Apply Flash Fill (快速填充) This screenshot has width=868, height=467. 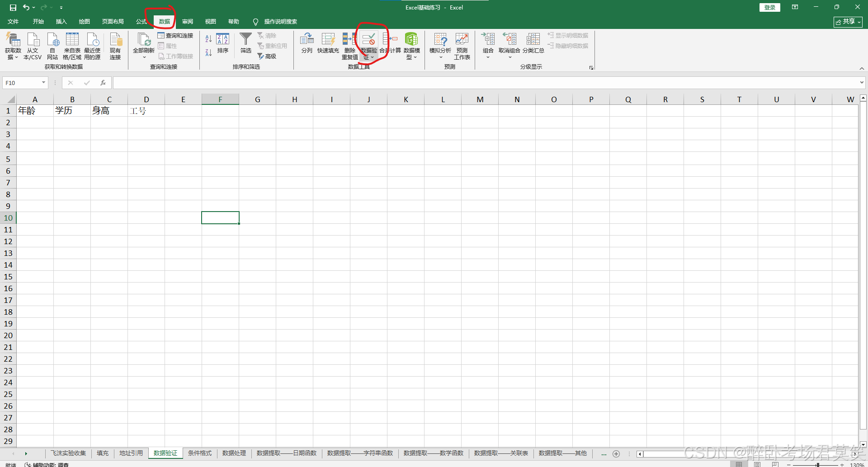point(328,43)
